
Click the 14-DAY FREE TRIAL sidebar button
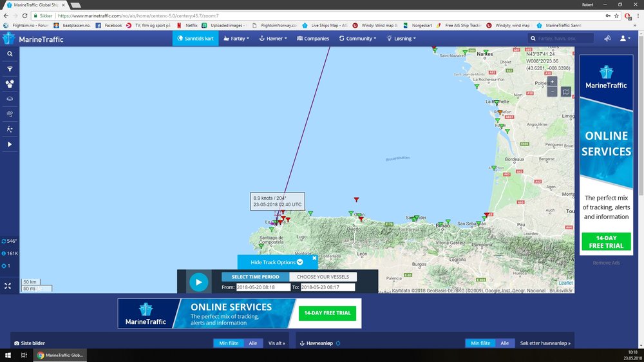pos(606,242)
